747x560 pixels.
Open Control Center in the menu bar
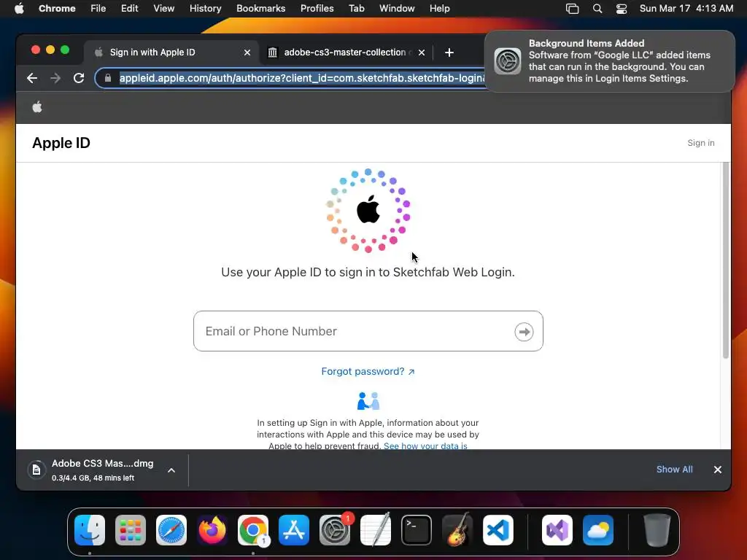[x=622, y=9]
